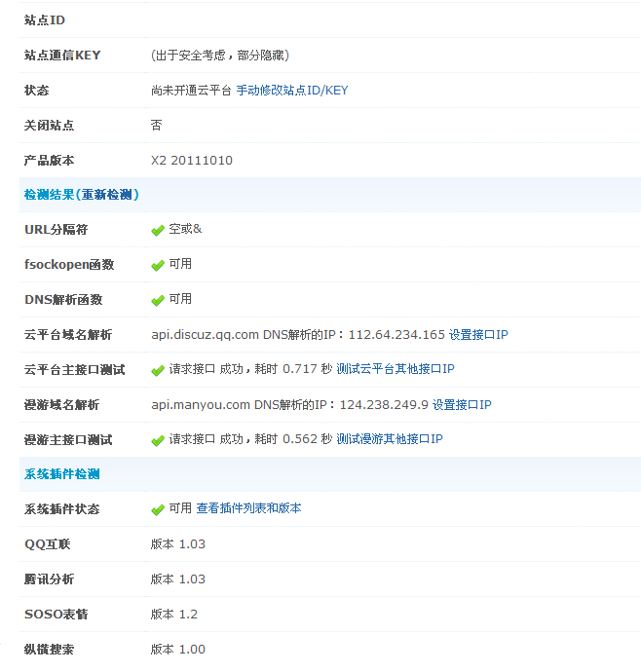641x672 pixels.
Task: Open 查看插件列表和版本 link
Action: coord(248,508)
